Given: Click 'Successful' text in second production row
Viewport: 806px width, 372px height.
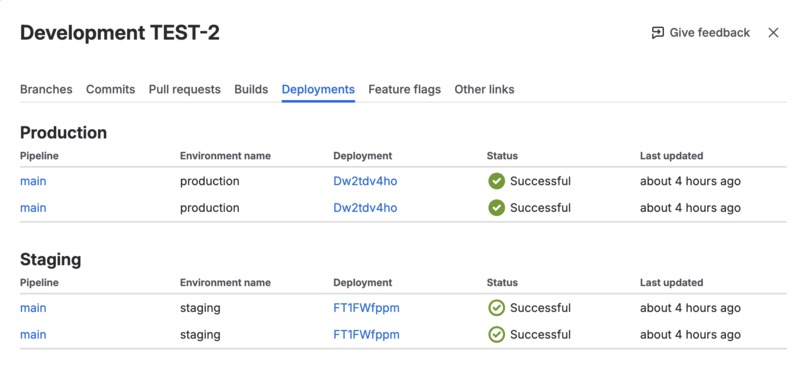Looking at the screenshot, I should click(x=540, y=208).
